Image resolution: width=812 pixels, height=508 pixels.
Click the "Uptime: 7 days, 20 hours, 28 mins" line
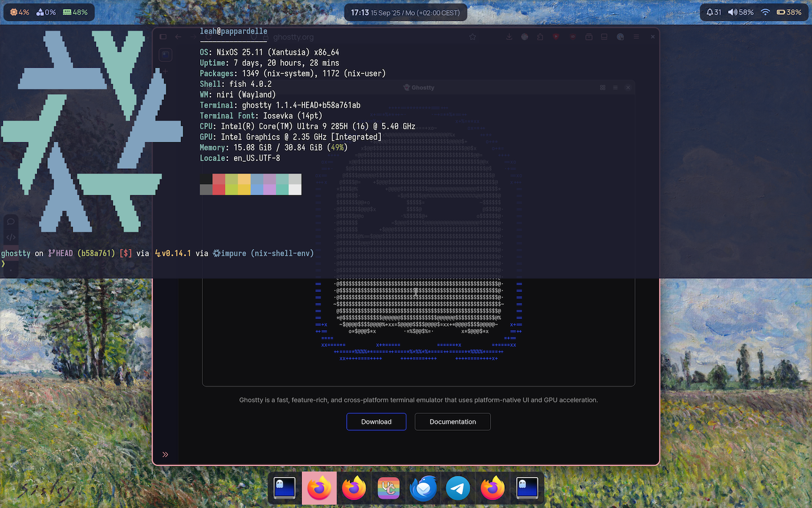pos(270,63)
